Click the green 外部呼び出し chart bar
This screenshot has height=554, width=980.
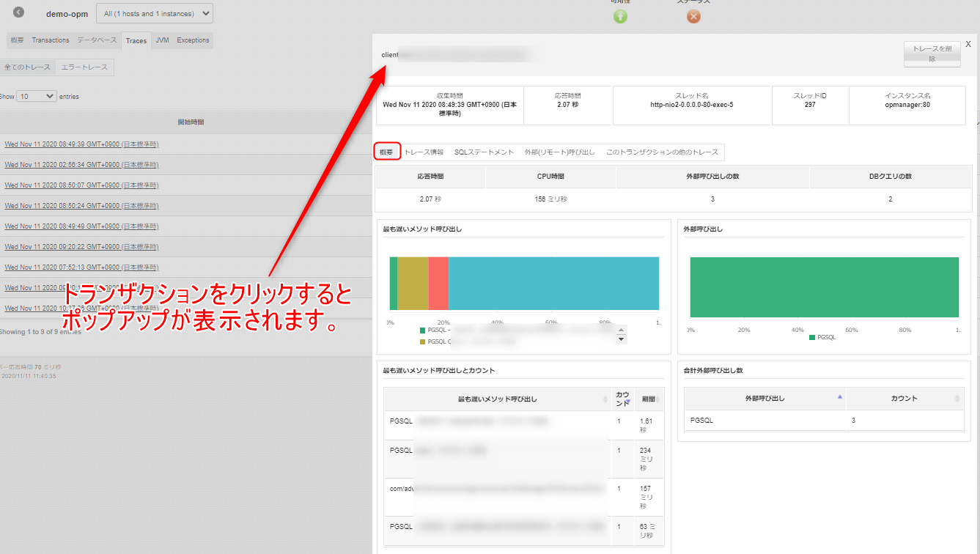824,287
